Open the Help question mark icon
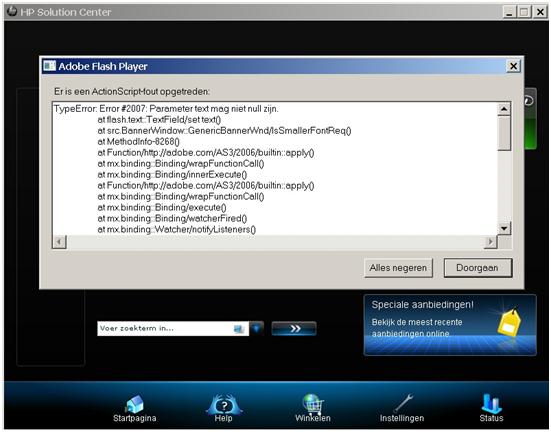Image resolution: width=551 pixels, height=432 pixels. click(224, 404)
